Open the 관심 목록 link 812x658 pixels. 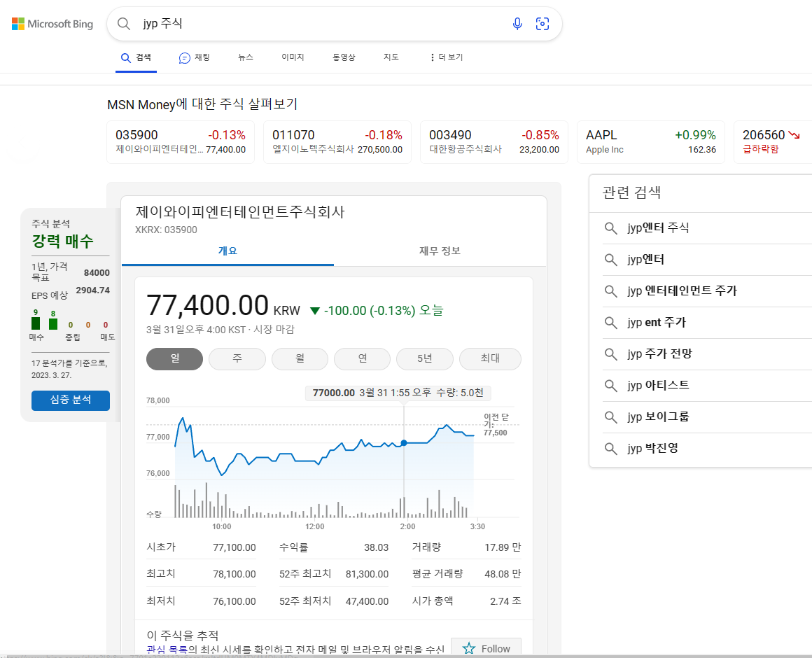click(x=167, y=650)
